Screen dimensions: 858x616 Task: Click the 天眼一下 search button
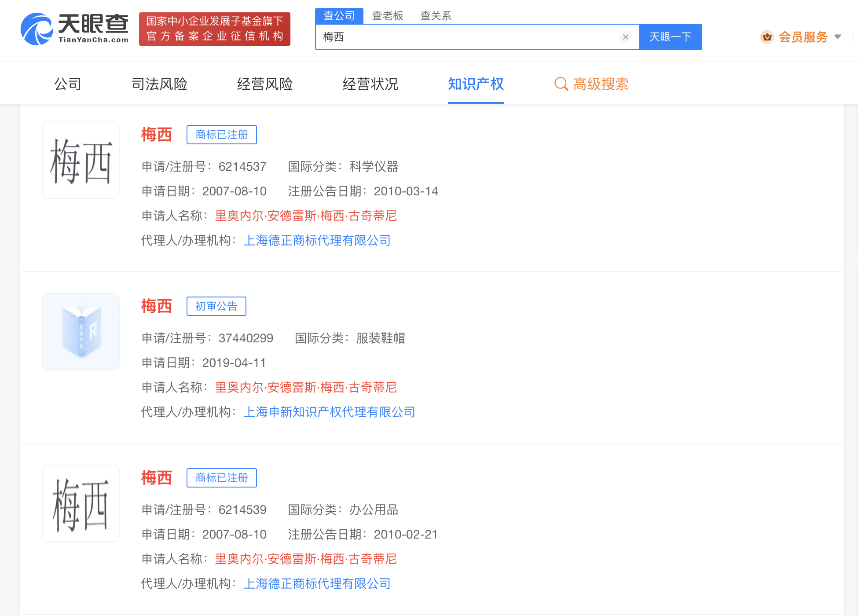coord(670,37)
